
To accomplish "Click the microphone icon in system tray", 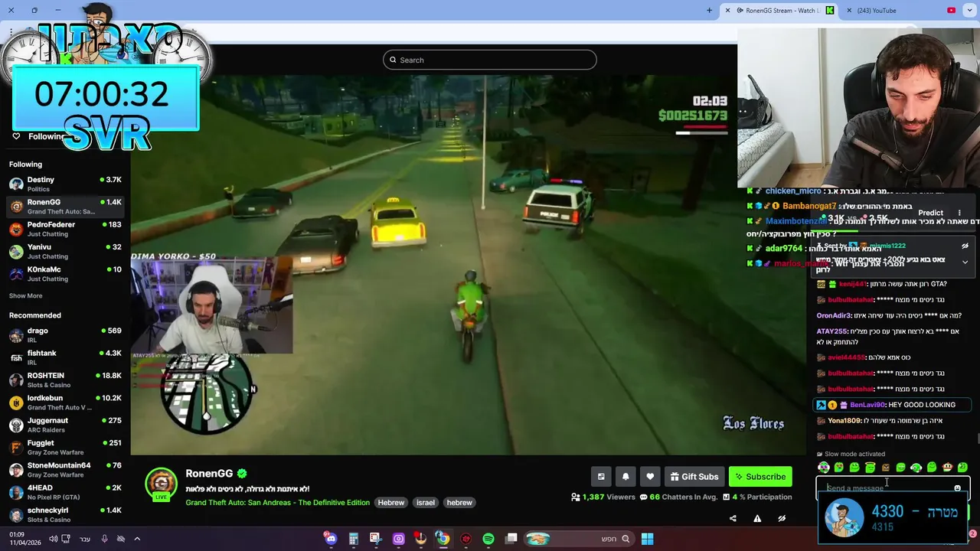I will click(x=104, y=539).
